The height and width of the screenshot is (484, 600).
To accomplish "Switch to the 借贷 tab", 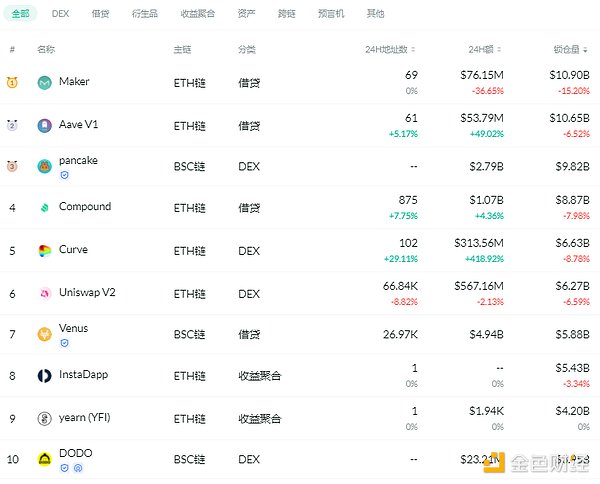I will pos(100,14).
